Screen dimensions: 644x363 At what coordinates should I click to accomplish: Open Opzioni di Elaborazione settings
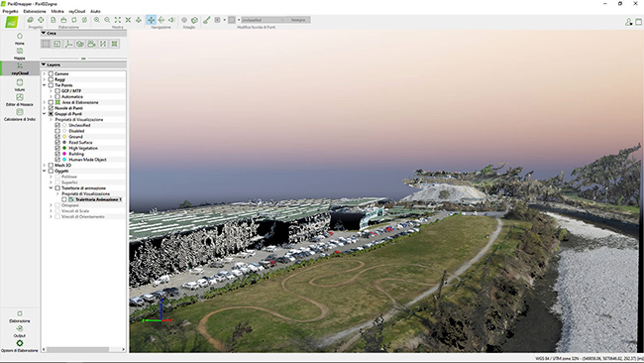click(19, 346)
